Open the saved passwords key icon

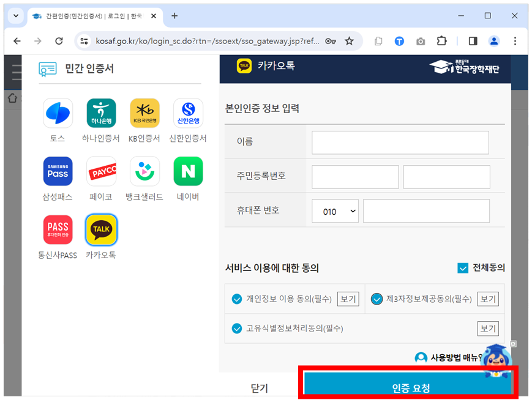(331, 41)
